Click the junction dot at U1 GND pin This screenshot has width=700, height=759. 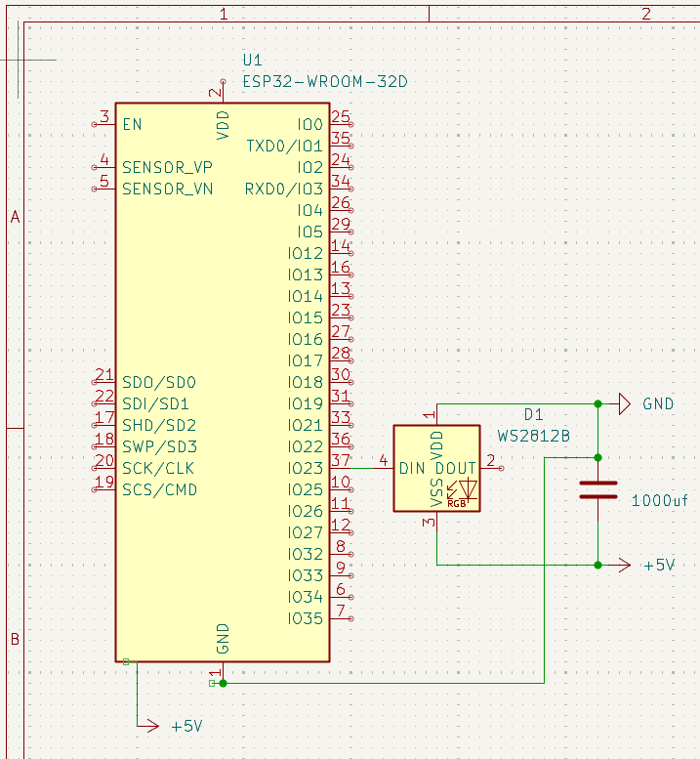coord(223,683)
